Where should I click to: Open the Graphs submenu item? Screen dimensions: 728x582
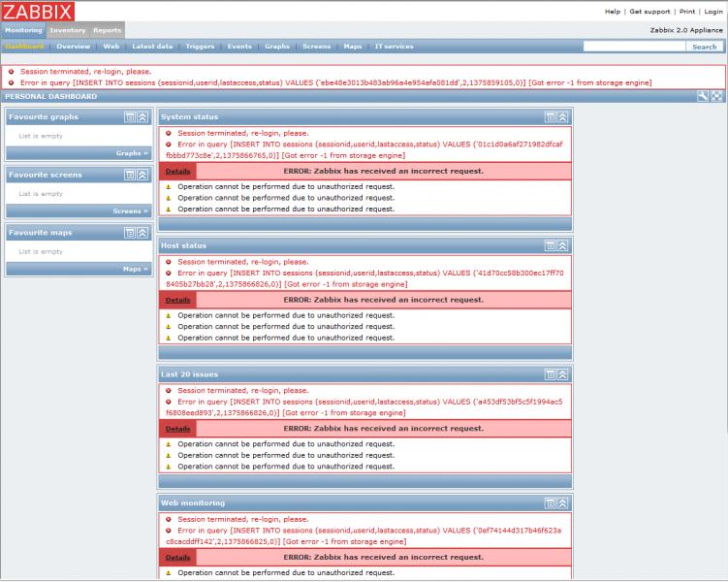(x=277, y=47)
